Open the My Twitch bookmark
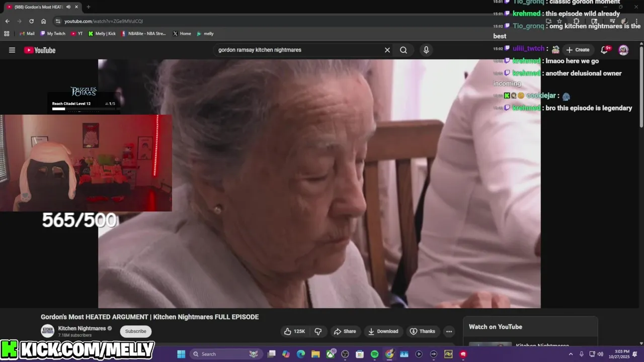Screen dimensions: 644x362 coord(52,34)
